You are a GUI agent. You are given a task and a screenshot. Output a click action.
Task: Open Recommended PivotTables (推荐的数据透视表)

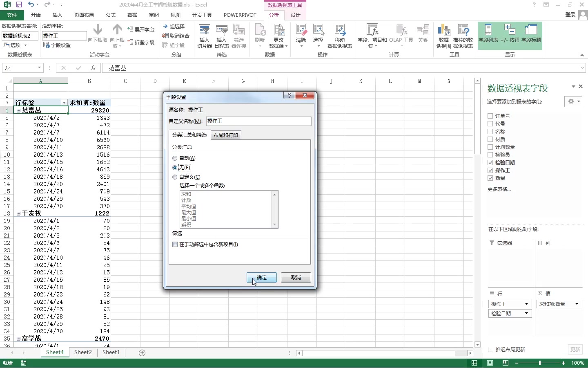click(x=463, y=36)
